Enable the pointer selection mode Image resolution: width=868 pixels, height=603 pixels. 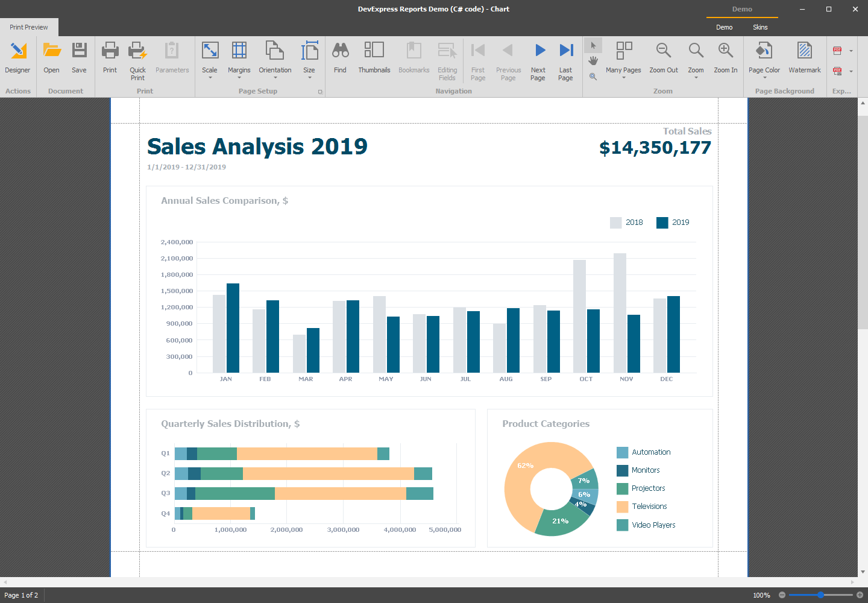click(x=593, y=44)
